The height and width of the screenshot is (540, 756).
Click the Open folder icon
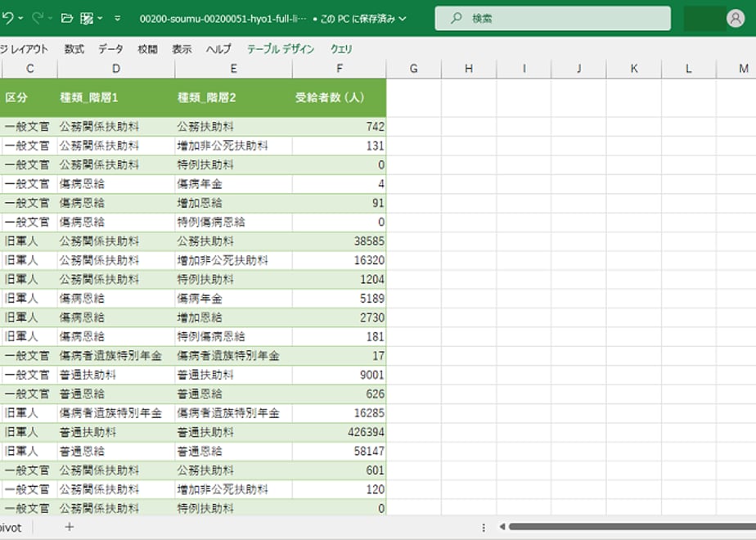pyautogui.click(x=67, y=18)
